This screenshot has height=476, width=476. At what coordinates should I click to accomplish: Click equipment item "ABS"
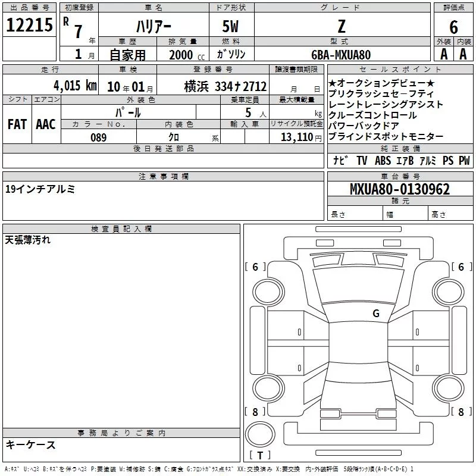pyautogui.click(x=383, y=160)
